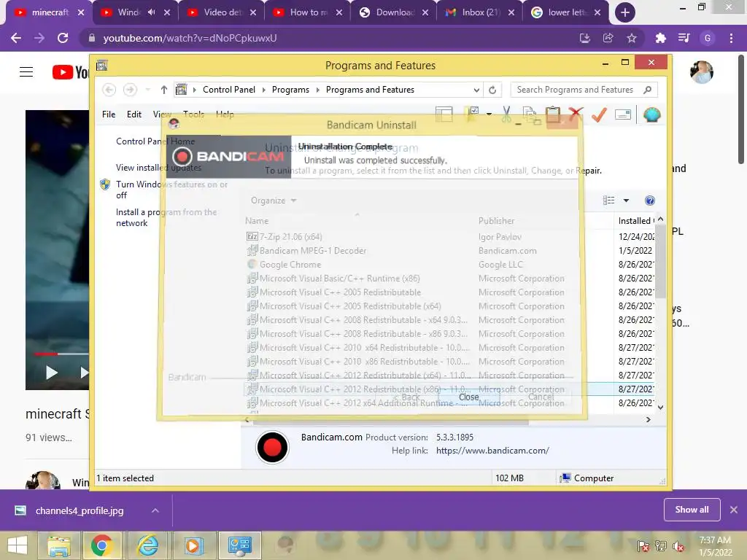Expand the channels4_profile.jpg download options
The width and height of the screenshot is (747, 560).
[x=155, y=510]
